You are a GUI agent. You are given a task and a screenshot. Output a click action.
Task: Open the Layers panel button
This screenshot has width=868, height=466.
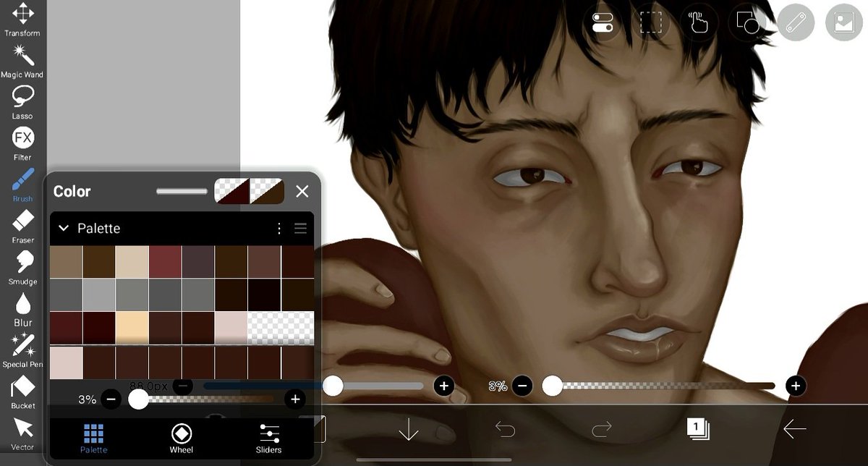click(x=698, y=429)
